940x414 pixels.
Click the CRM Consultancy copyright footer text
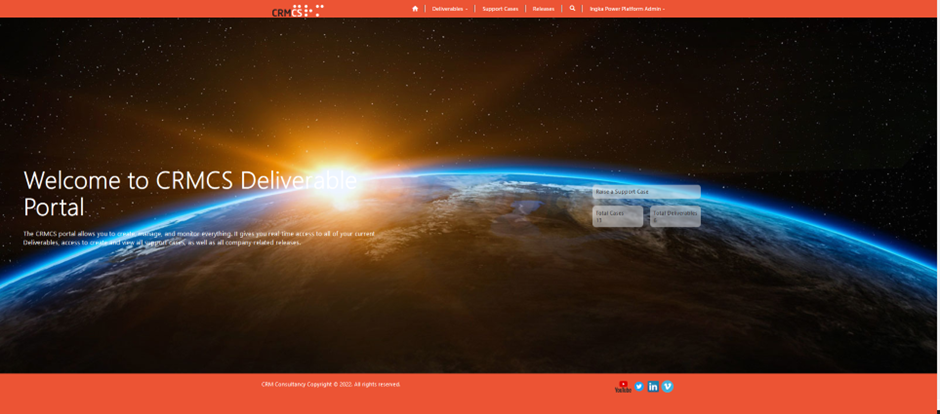[330, 384]
